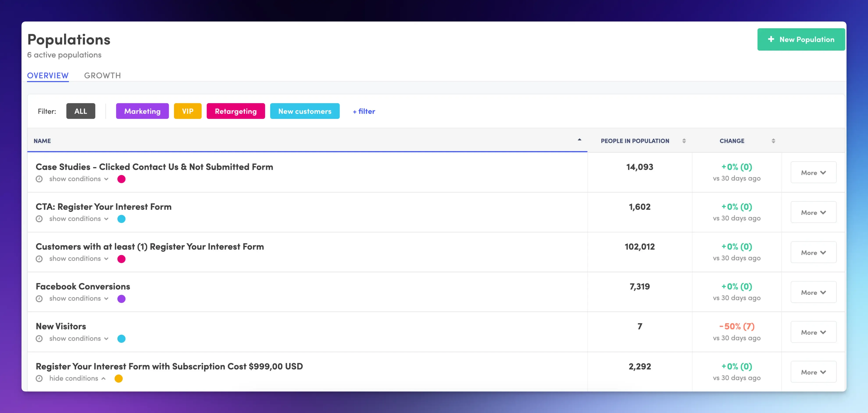The height and width of the screenshot is (413, 868).
Task: Toggle the Retargeting filter tag
Action: [x=236, y=111]
